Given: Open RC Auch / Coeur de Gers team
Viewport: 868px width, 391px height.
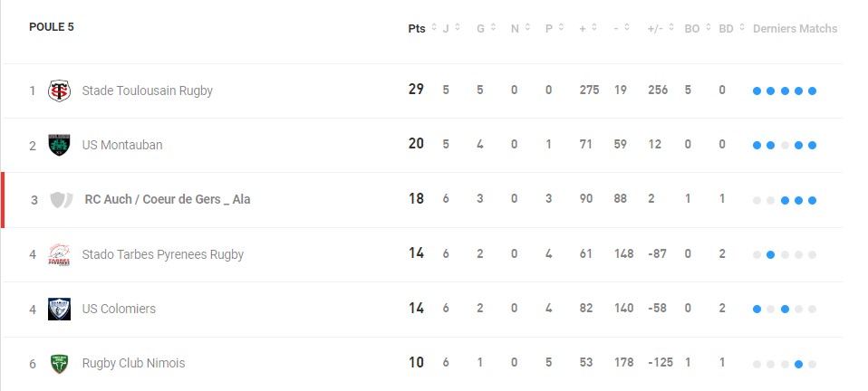Looking at the screenshot, I should pyautogui.click(x=168, y=200).
